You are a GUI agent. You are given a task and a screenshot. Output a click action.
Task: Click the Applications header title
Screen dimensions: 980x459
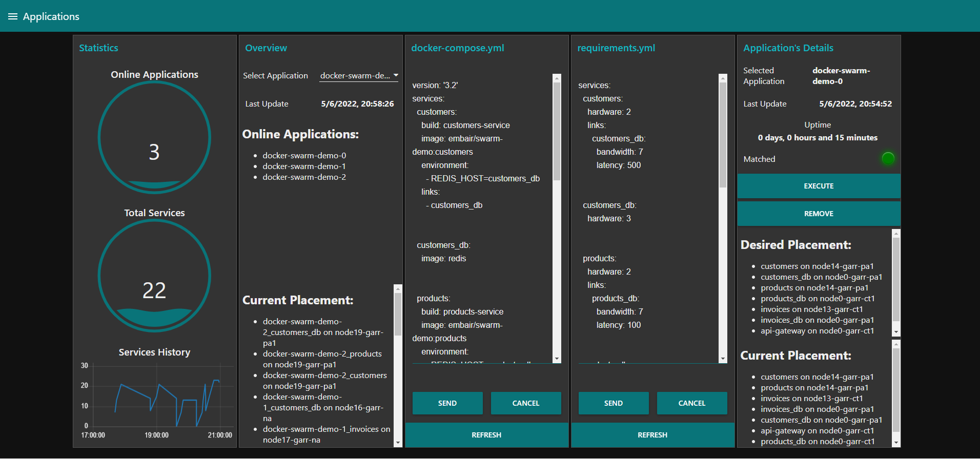click(51, 16)
